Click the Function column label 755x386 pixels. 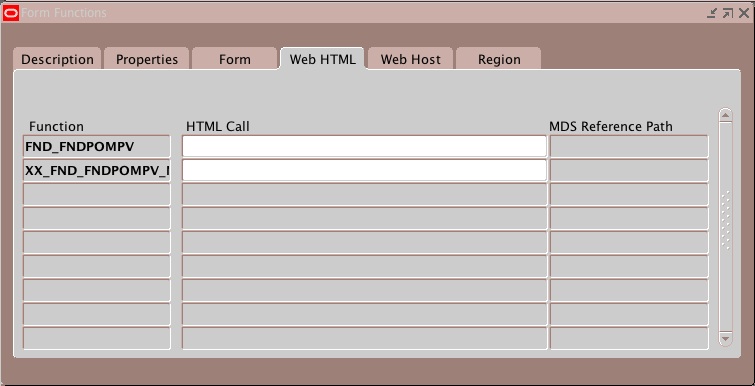pyautogui.click(x=56, y=127)
